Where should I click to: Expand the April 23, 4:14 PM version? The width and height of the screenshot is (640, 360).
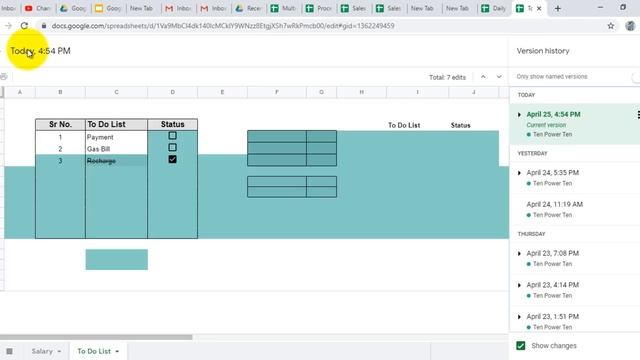click(519, 285)
